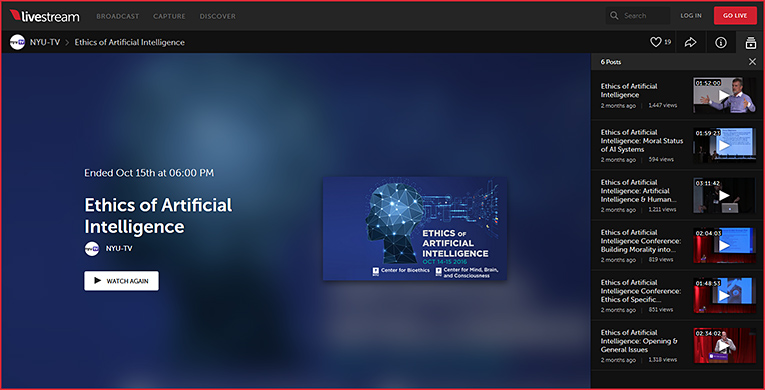Viewport: 765px width, 390px height.
Task: Click into the Search field
Action: 638,16
